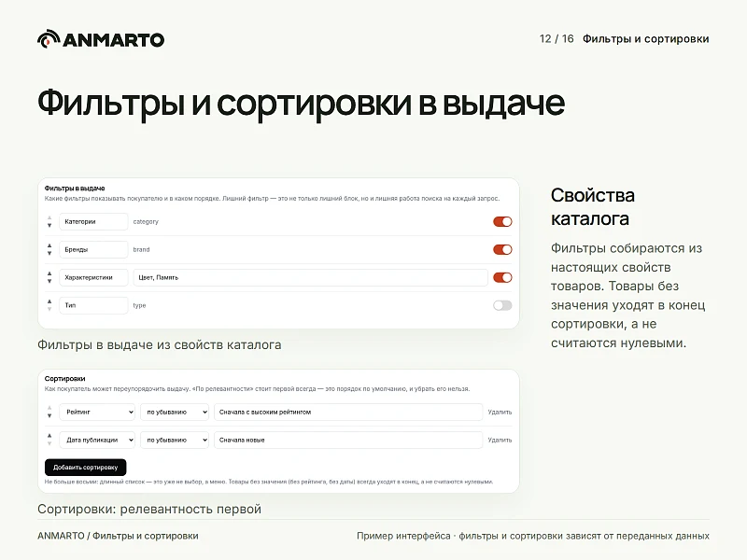Move Дата публикации sorting up arrow
The image size is (747, 560).
pyautogui.click(x=49, y=436)
